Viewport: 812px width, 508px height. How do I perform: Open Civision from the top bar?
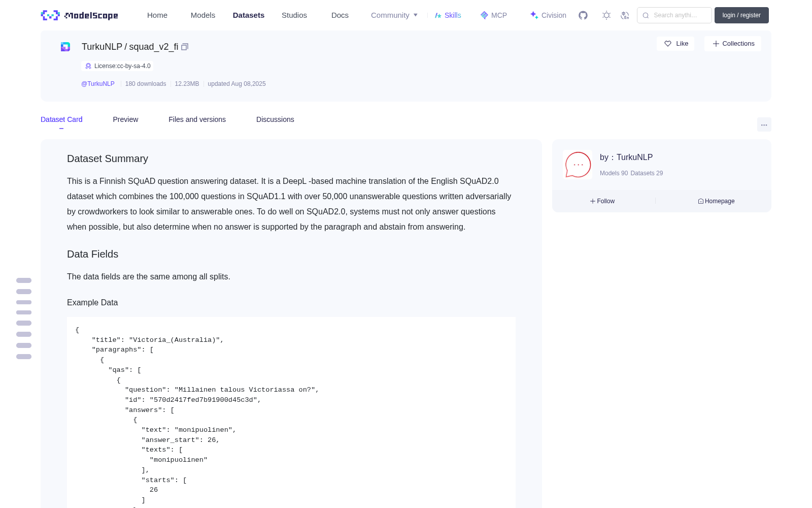coord(548,15)
